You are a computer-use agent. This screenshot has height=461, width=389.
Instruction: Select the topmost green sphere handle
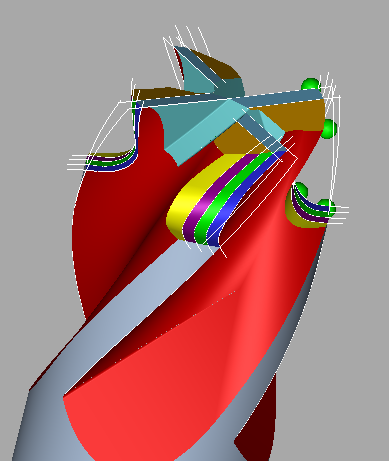(311, 85)
